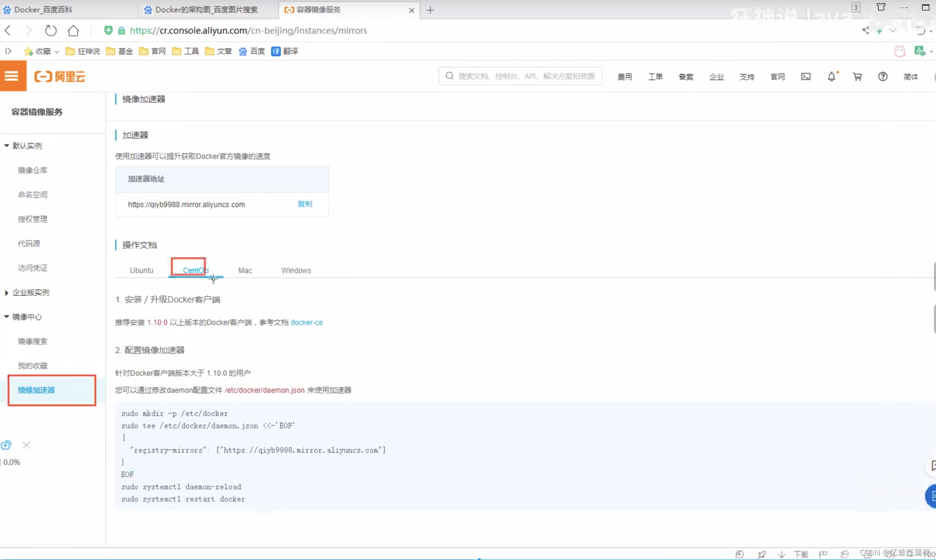
Task: Collapse the 默认实例 tree section
Action: pos(7,145)
